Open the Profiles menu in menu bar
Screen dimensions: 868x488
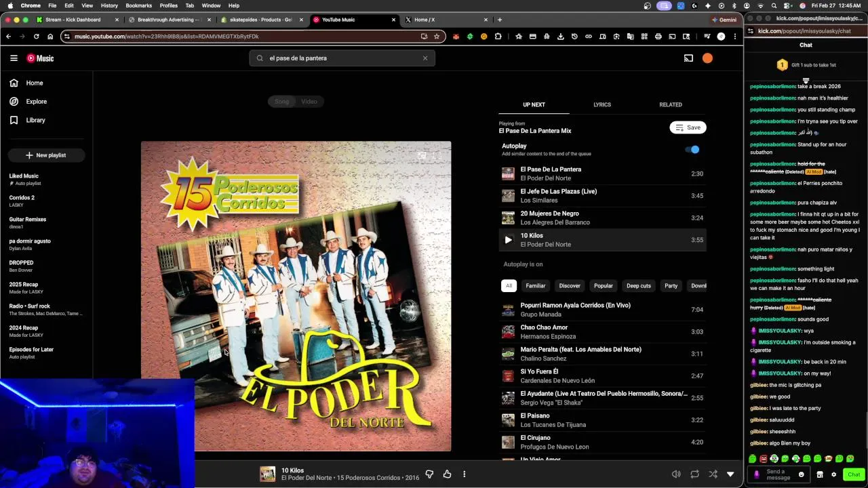[169, 5]
